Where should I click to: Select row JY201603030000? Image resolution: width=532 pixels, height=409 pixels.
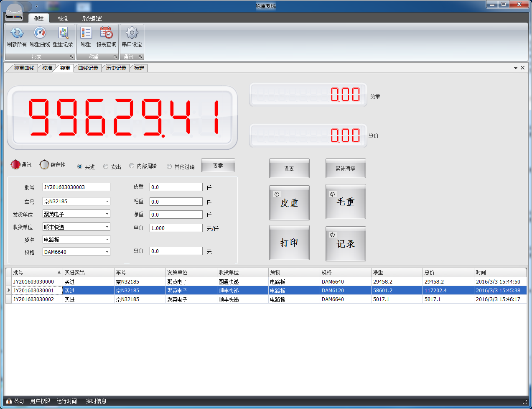(x=266, y=281)
